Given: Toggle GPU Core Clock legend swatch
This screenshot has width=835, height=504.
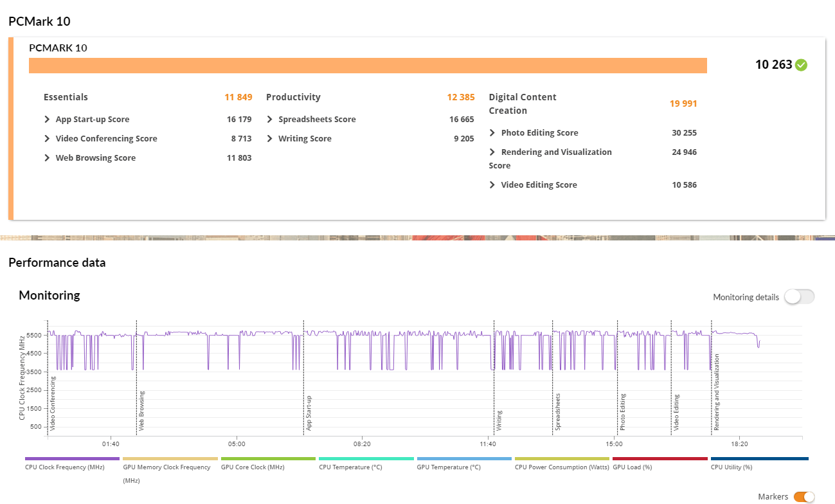Looking at the screenshot, I should pyautogui.click(x=268, y=459).
